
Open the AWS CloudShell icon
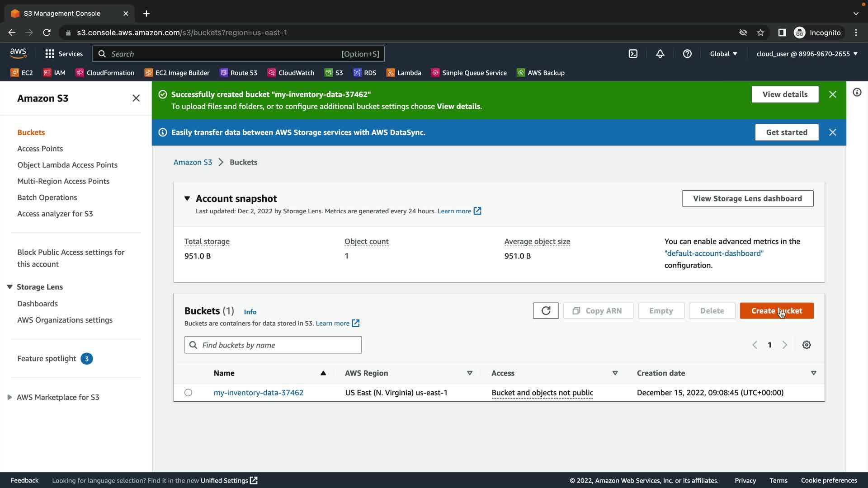click(x=633, y=54)
